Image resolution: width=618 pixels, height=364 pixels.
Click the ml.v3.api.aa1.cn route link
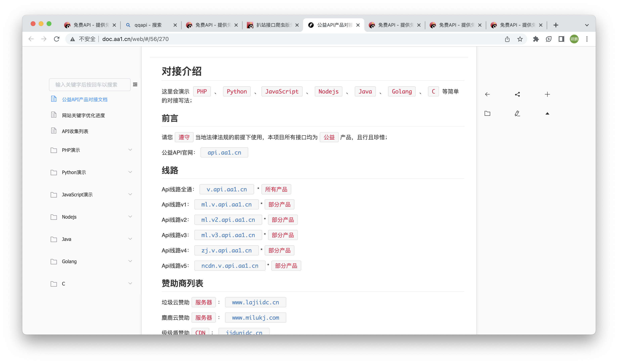228,235
